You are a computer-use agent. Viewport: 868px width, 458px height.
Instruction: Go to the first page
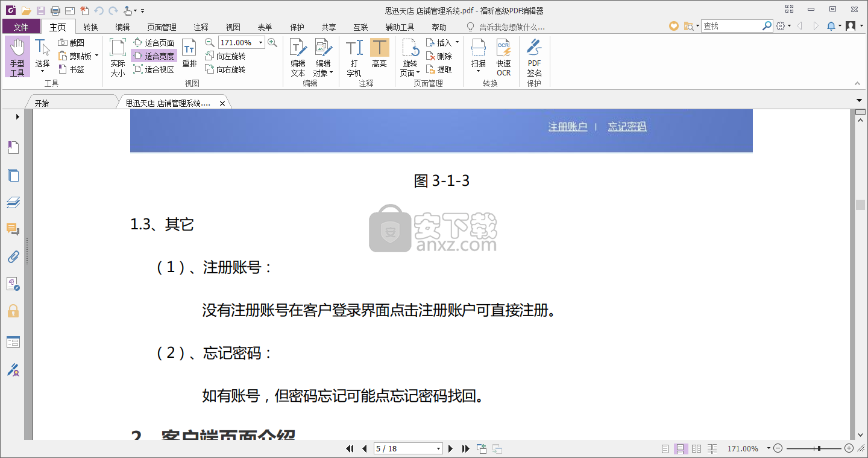click(x=350, y=448)
